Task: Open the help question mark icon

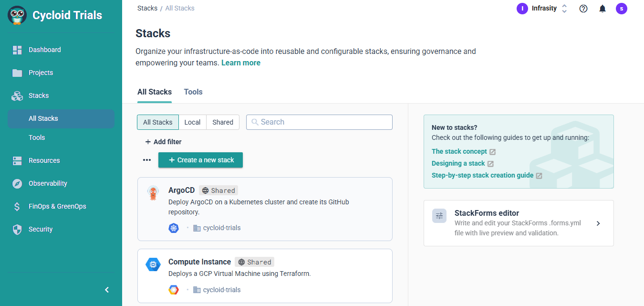Action: click(583, 9)
